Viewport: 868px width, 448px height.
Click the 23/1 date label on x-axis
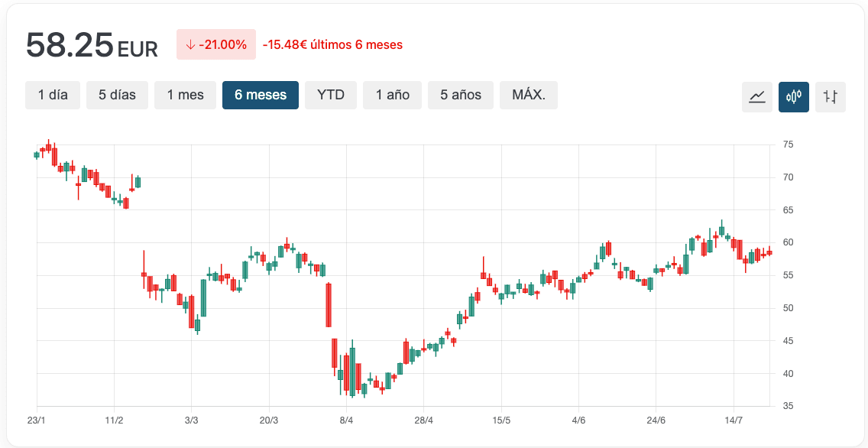(37, 420)
